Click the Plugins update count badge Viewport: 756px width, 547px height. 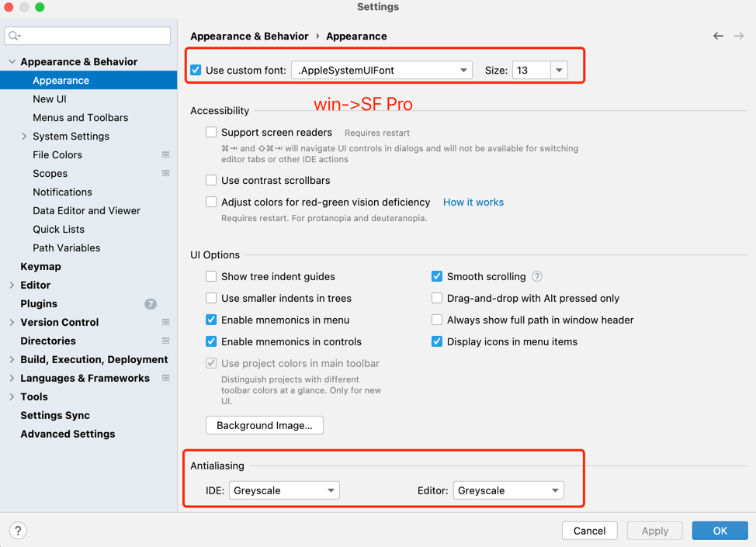[x=151, y=303]
